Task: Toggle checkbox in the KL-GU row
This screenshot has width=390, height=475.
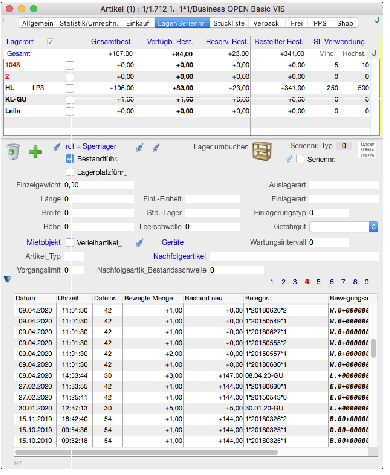Action: point(70,99)
